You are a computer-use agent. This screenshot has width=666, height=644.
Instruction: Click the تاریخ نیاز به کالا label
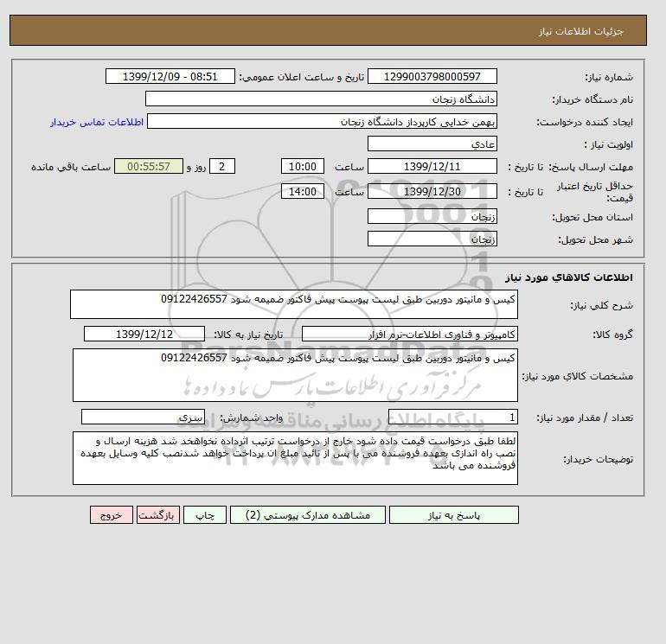point(248,335)
